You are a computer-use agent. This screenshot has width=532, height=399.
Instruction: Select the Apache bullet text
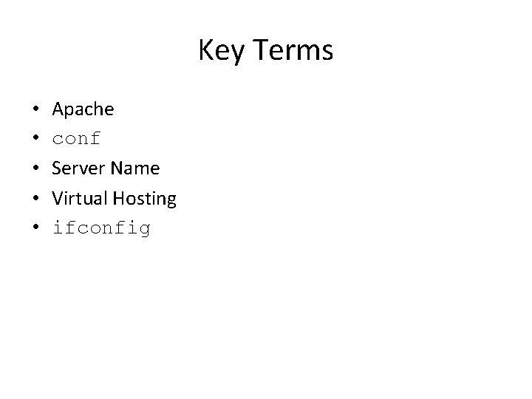[x=83, y=109]
